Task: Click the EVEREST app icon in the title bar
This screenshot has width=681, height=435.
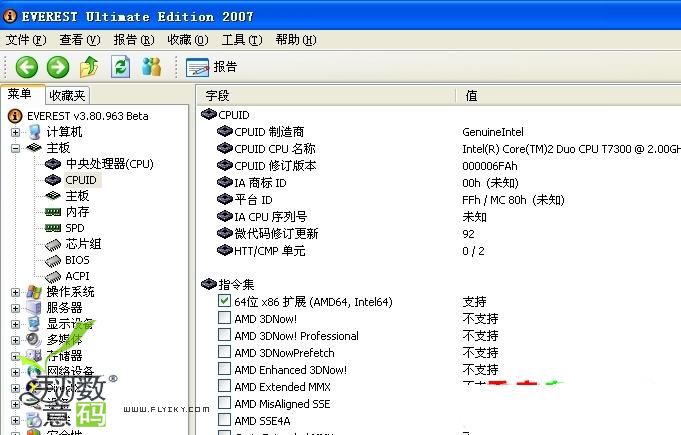Action: tap(10, 16)
